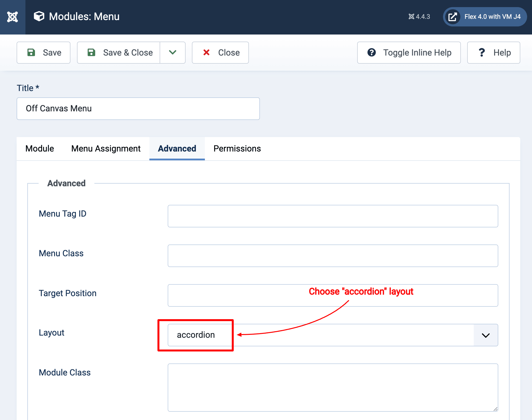Switch to the Module tab
532x420 pixels.
(40, 149)
